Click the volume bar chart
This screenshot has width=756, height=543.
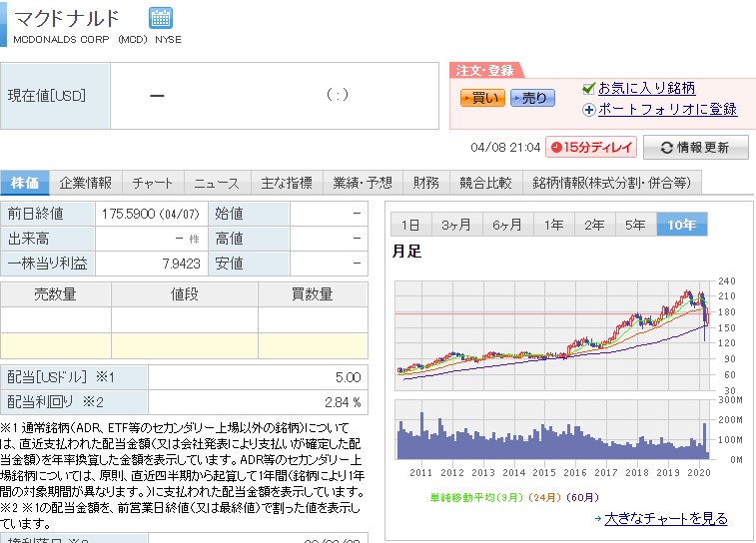pyautogui.click(x=554, y=429)
